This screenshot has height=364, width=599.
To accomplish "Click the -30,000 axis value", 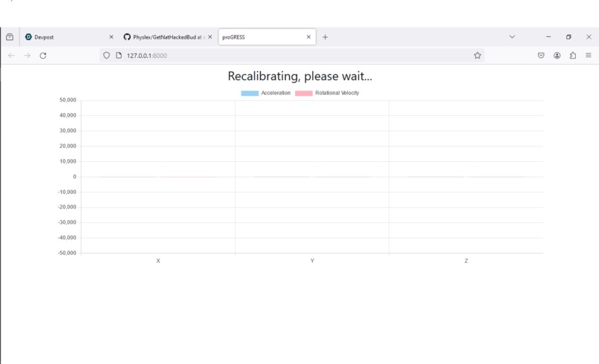I will coord(67,222).
